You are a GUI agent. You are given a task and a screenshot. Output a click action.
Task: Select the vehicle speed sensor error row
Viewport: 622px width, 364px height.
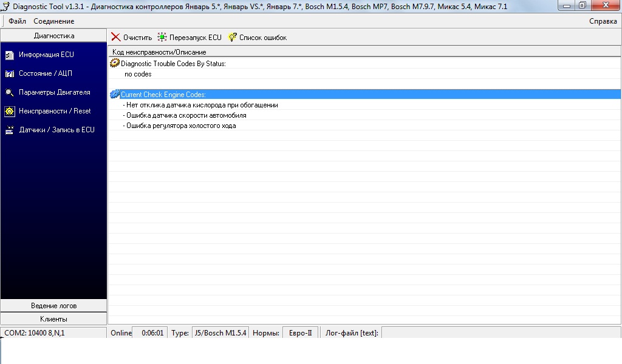tap(185, 115)
